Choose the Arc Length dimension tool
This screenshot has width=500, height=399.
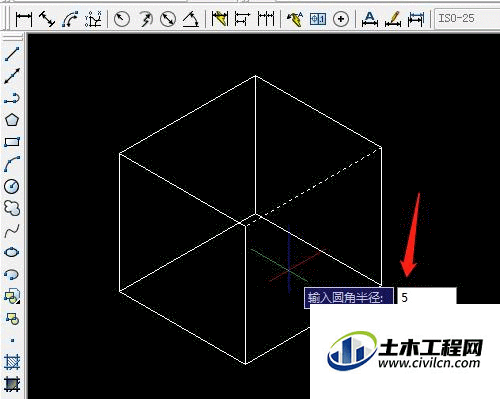tap(70, 19)
